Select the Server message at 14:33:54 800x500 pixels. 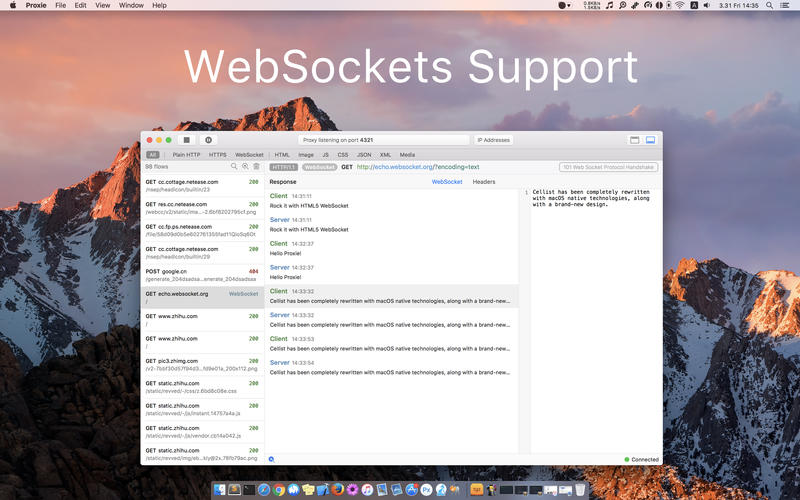tap(391, 367)
